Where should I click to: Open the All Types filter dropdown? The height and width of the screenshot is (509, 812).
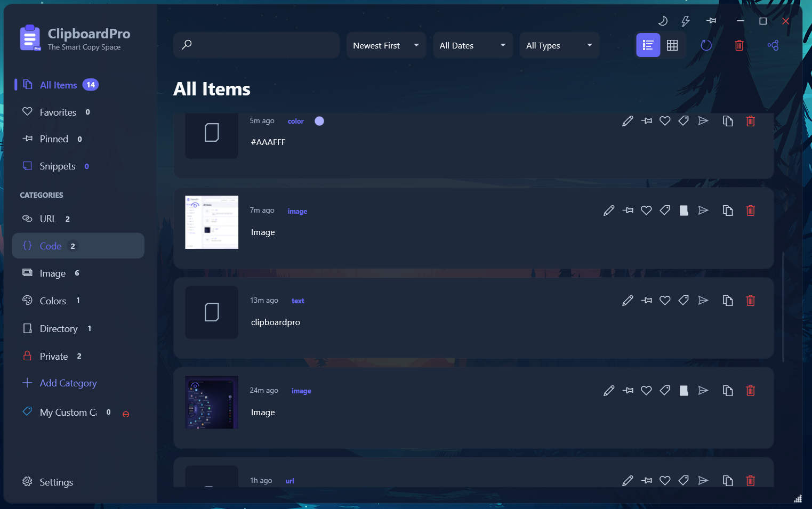[x=559, y=45]
